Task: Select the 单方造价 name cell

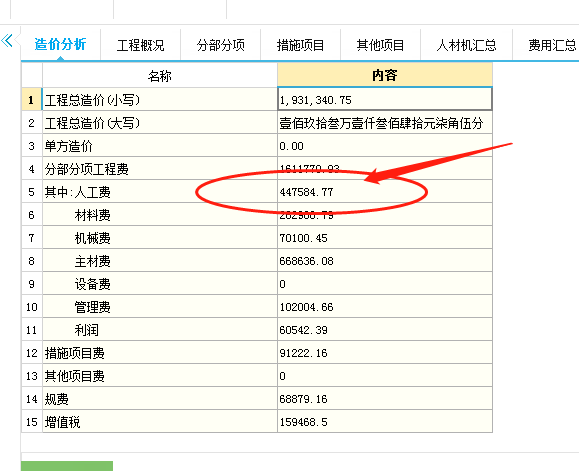Action: (x=160, y=146)
